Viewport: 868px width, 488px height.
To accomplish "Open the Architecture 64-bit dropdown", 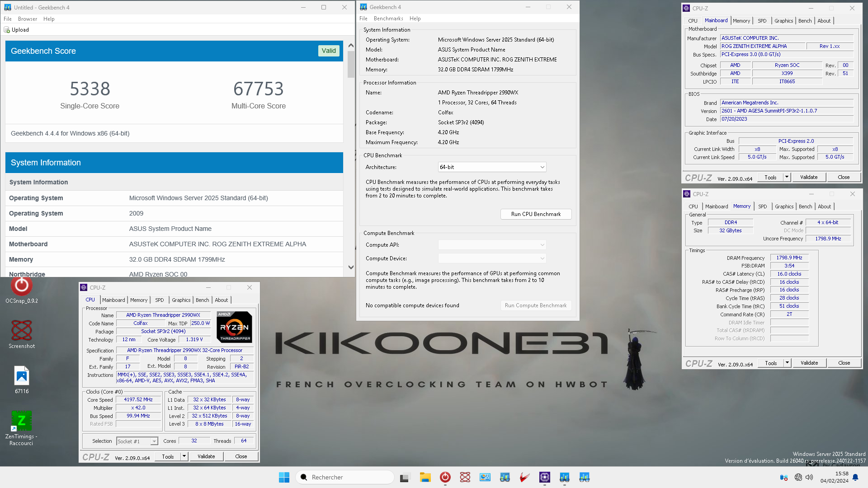I will [x=492, y=167].
